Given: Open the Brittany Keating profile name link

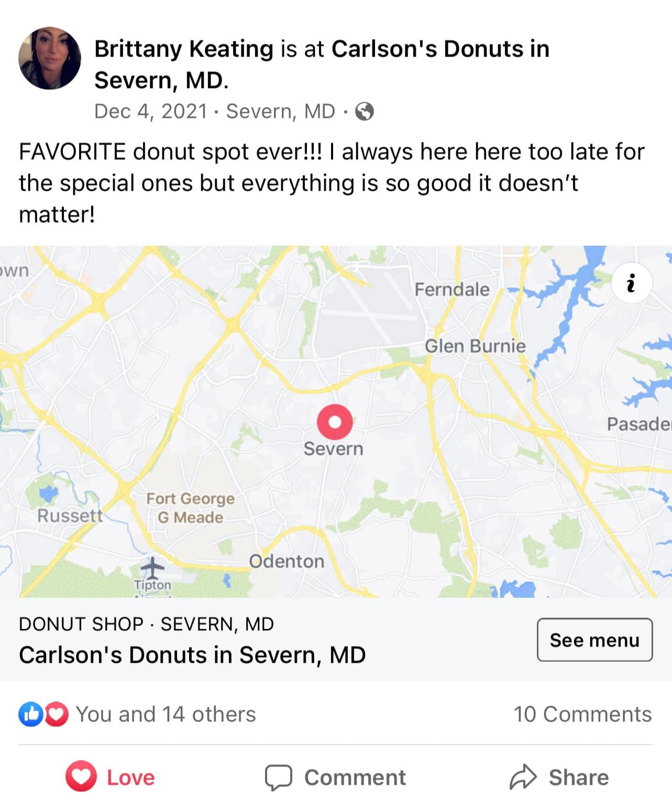Looking at the screenshot, I should pyautogui.click(x=184, y=49).
